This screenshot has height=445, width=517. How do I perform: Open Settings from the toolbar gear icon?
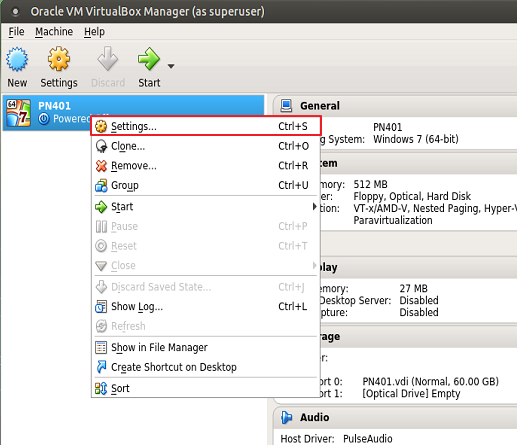[x=59, y=59]
